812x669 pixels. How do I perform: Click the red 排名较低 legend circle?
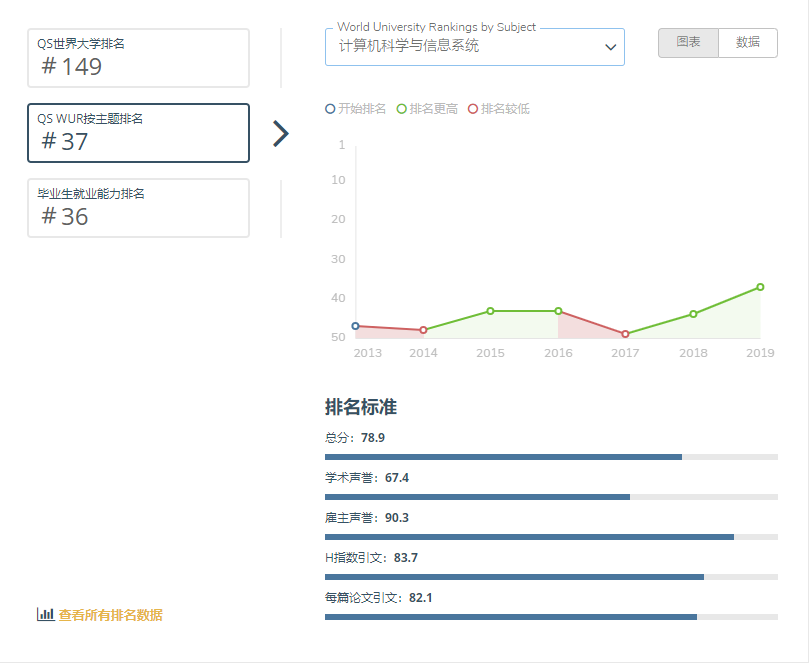click(x=473, y=109)
